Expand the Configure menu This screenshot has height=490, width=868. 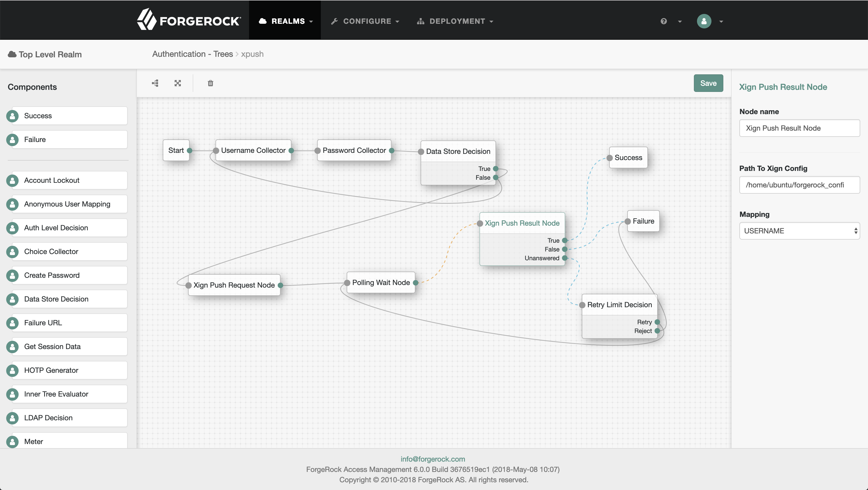[365, 21]
